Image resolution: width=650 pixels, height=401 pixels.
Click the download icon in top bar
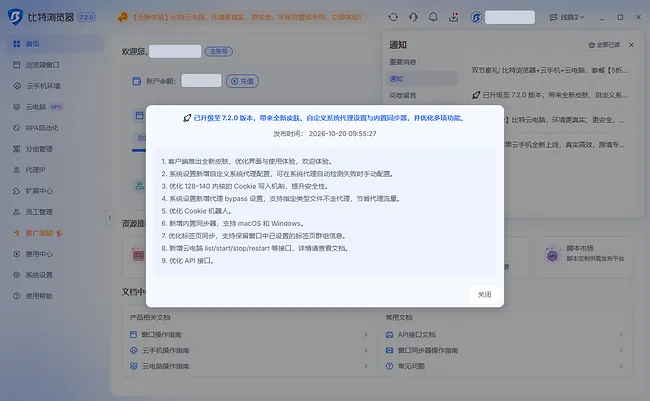tap(454, 17)
